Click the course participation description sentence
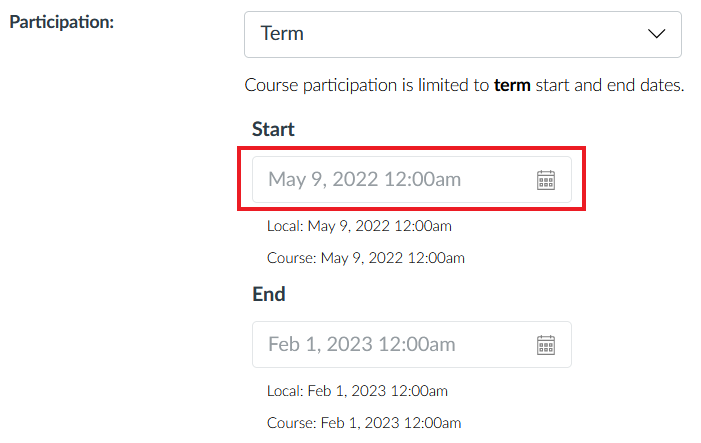701x443 pixels. [x=464, y=85]
